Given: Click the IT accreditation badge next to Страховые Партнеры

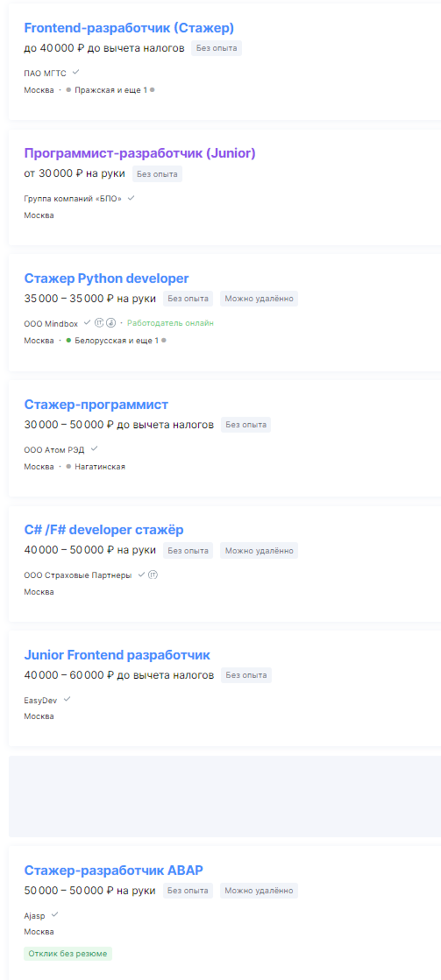Looking at the screenshot, I should pyautogui.click(x=153, y=575).
